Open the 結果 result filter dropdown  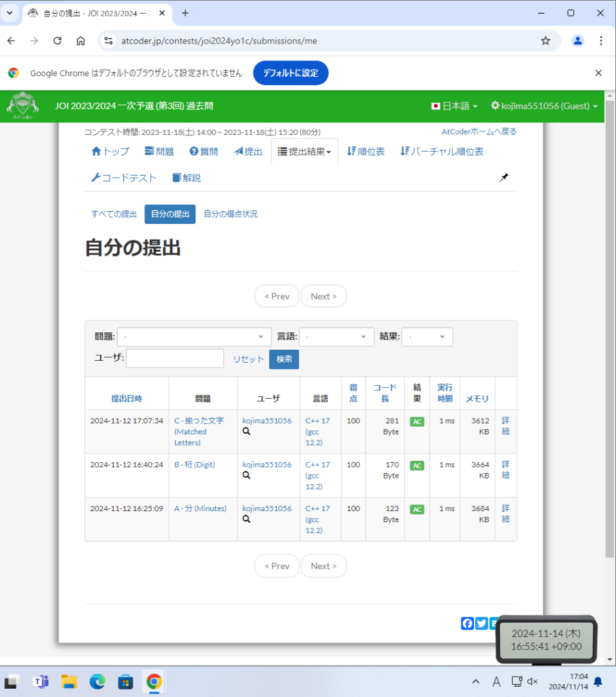pos(427,337)
